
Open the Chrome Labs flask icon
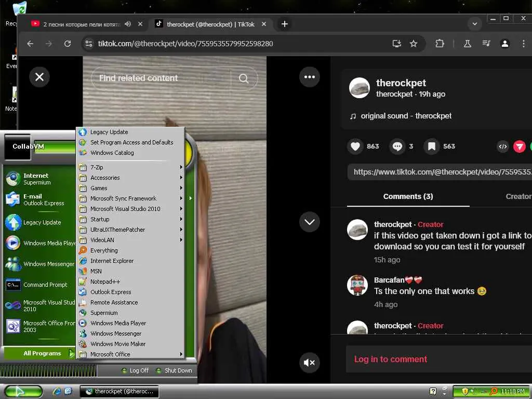[467, 44]
